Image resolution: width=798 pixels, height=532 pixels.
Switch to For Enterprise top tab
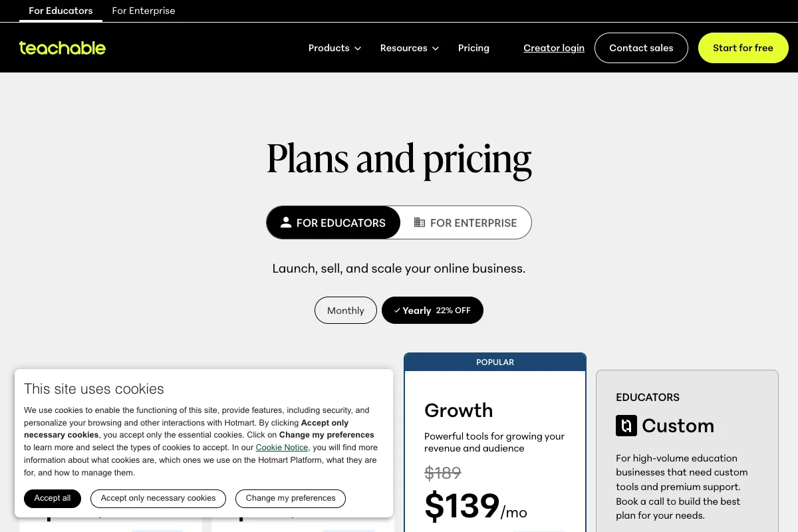[144, 11]
